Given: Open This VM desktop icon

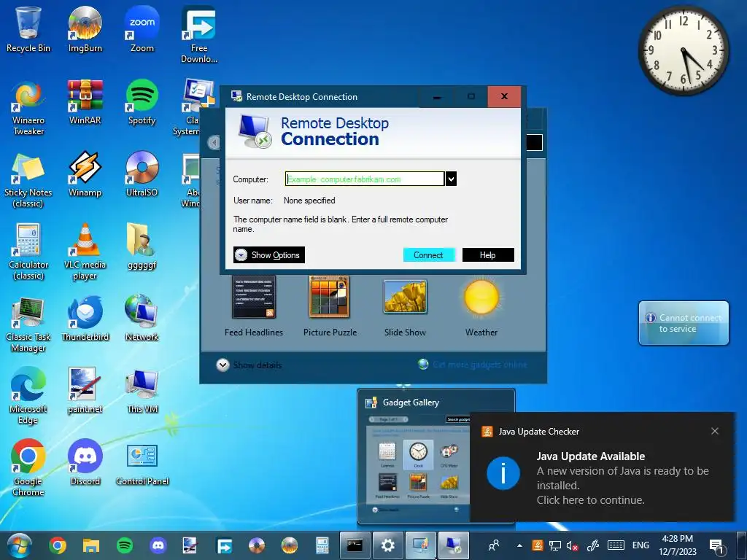Looking at the screenshot, I should (x=142, y=391).
